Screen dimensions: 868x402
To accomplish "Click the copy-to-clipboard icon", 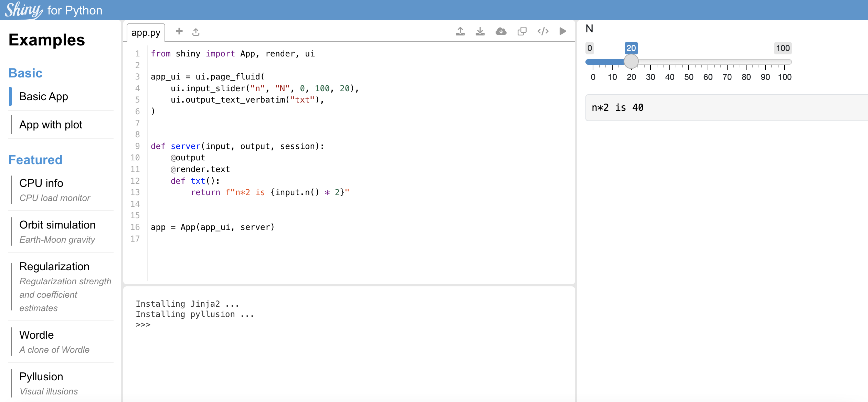I will (522, 31).
